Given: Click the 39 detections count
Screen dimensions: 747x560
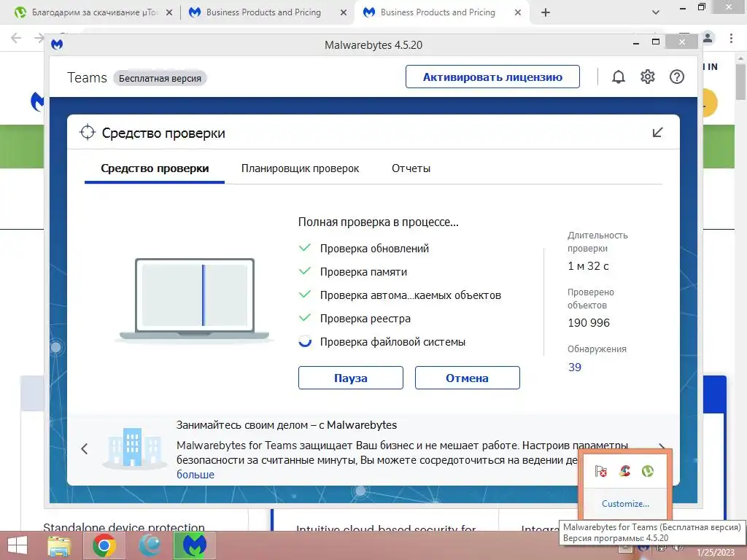Looking at the screenshot, I should pyautogui.click(x=575, y=367).
